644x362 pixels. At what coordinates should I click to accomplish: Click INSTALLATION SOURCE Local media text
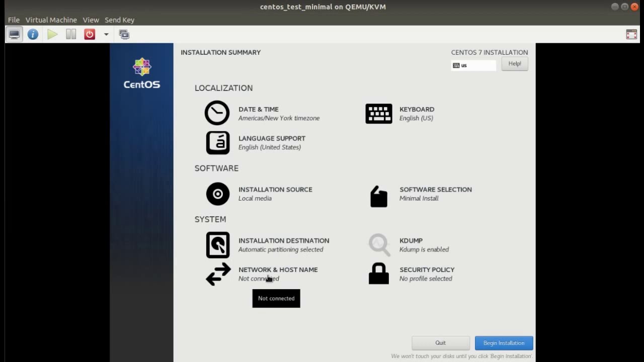[275, 194]
